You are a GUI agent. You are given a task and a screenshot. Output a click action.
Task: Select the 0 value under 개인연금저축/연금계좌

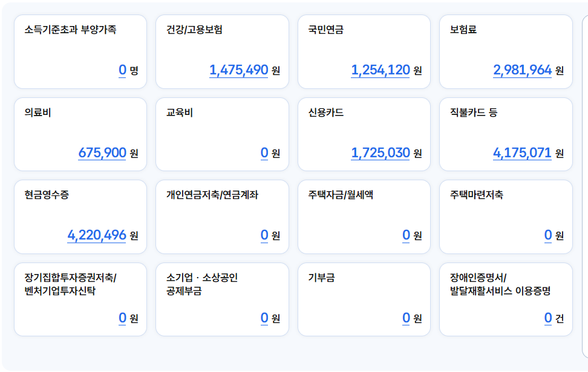click(x=264, y=235)
